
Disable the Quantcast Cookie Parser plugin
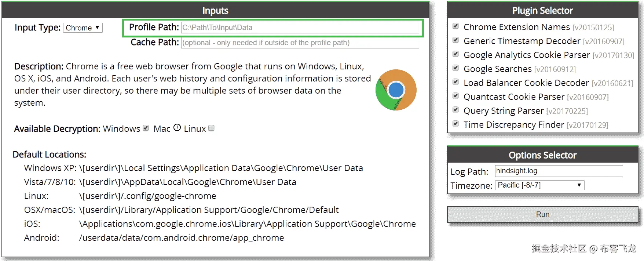(455, 96)
